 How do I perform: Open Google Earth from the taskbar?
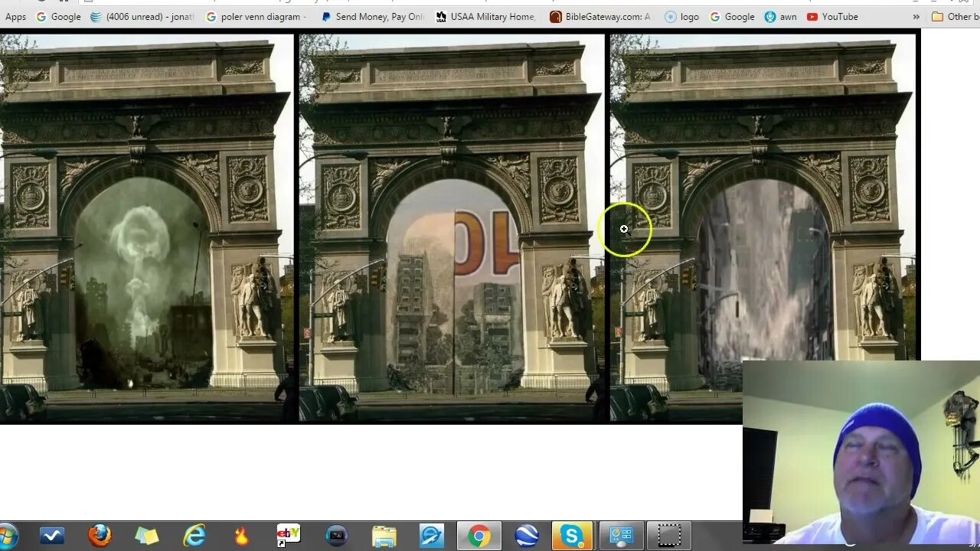pyautogui.click(x=527, y=536)
